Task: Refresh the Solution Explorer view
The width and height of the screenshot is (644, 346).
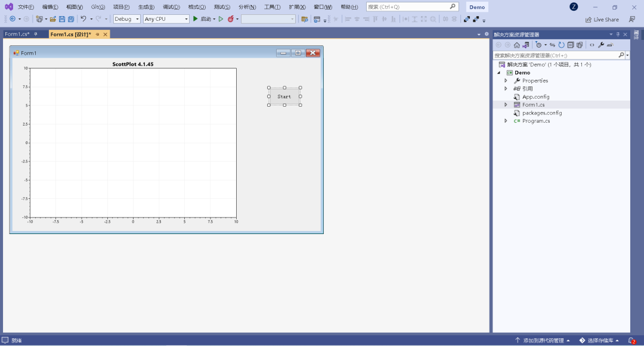Action: (561, 45)
